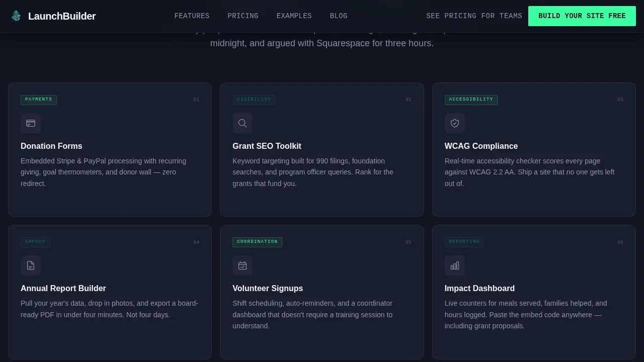Select the Reporting tag badge
The image size is (644, 362).
tap(464, 242)
